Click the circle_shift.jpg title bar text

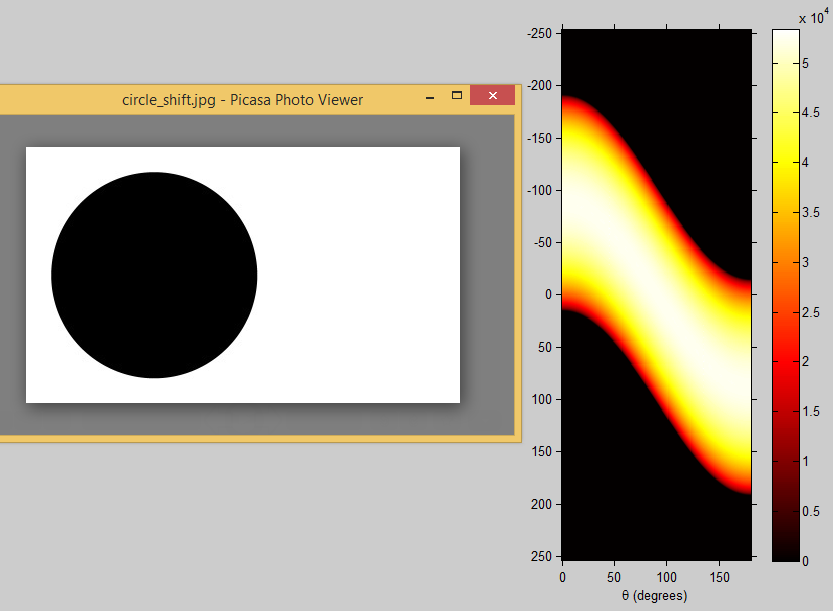click(242, 99)
